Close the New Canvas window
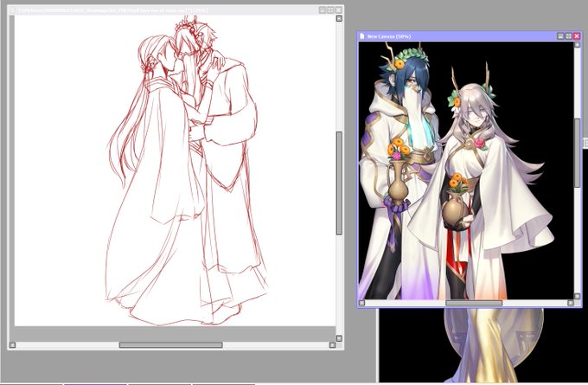This screenshot has width=588, height=385. [x=577, y=36]
